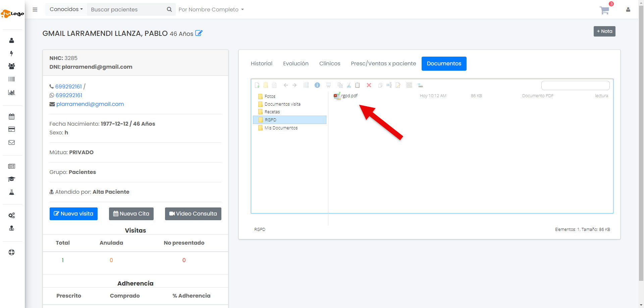Click the logo in top left
The height and width of the screenshot is (308, 644).
click(x=12, y=13)
